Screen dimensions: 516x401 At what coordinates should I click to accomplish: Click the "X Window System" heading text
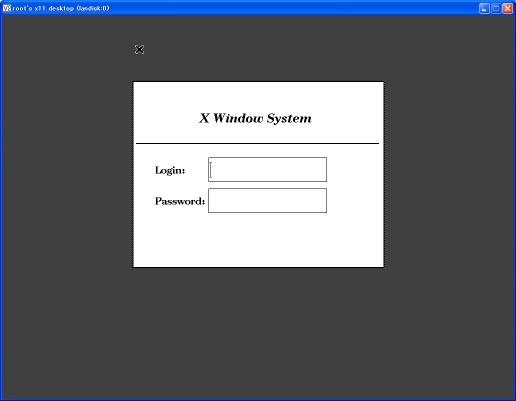[x=255, y=118]
